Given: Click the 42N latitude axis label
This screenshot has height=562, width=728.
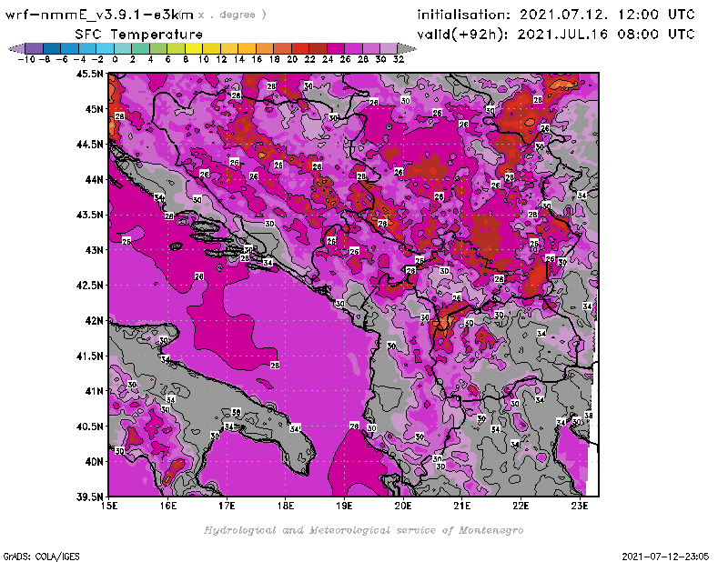Looking at the screenshot, I should (x=95, y=321).
